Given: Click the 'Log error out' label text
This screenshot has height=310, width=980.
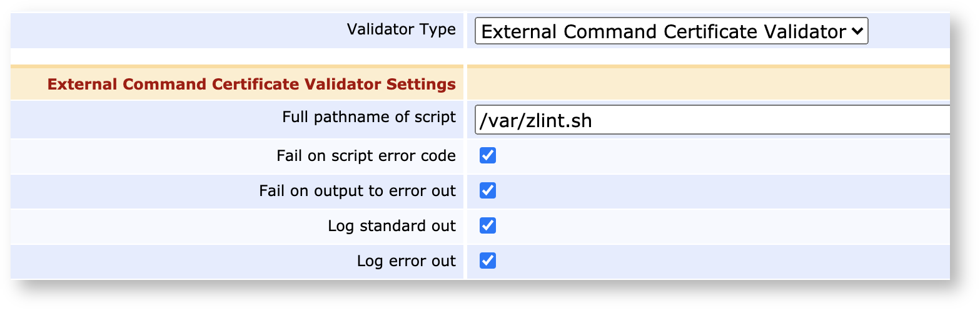Looking at the screenshot, I should [406, 261].
